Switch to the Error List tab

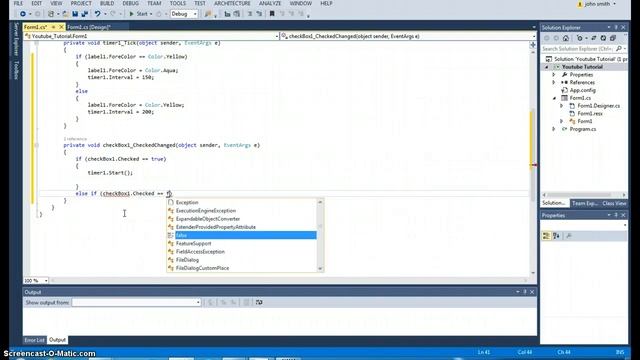tap(34, 340)
